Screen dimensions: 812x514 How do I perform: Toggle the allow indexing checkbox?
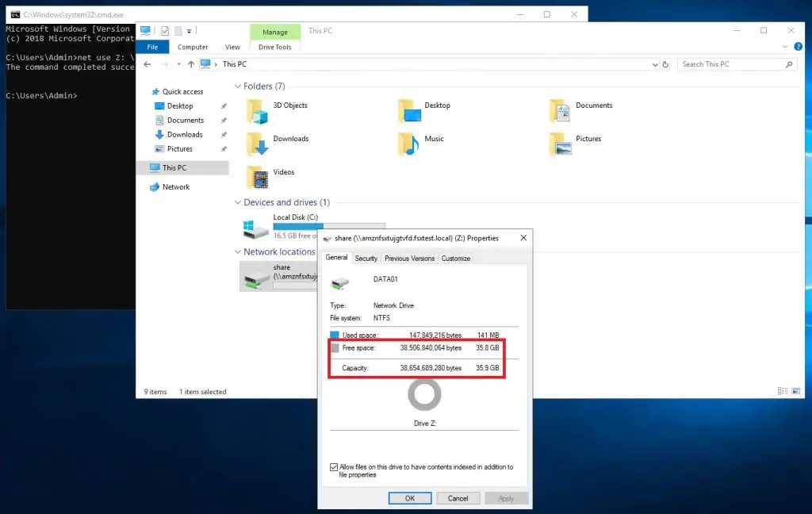point(334,467)
